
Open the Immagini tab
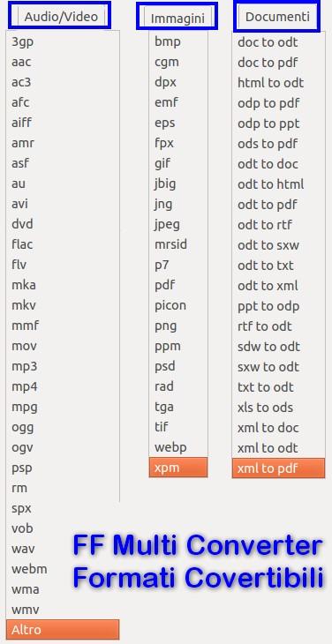click(177, 19)
